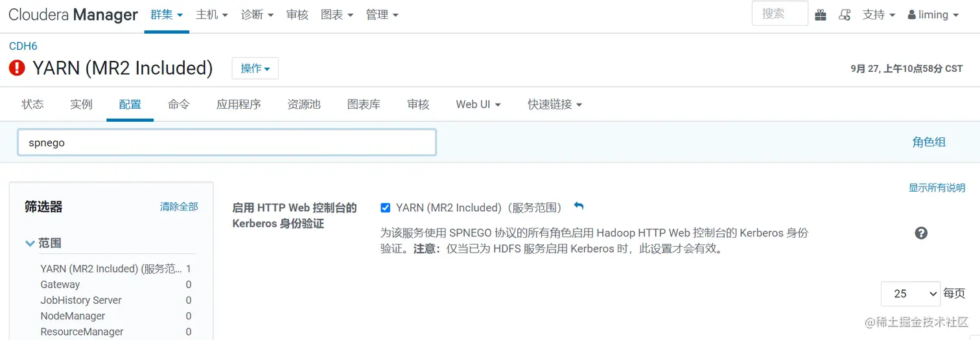Image resolution: width=980 pixels, height=340 pixels.
Task: Switch to the 命令 tab
Action: [179, 104]
